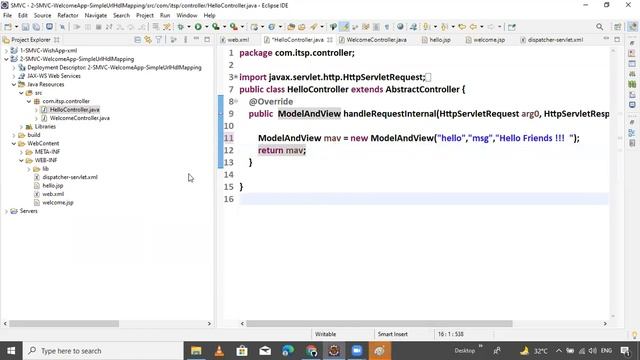Collapse All in Project Explorer toolbar

[x=138, y=40]
